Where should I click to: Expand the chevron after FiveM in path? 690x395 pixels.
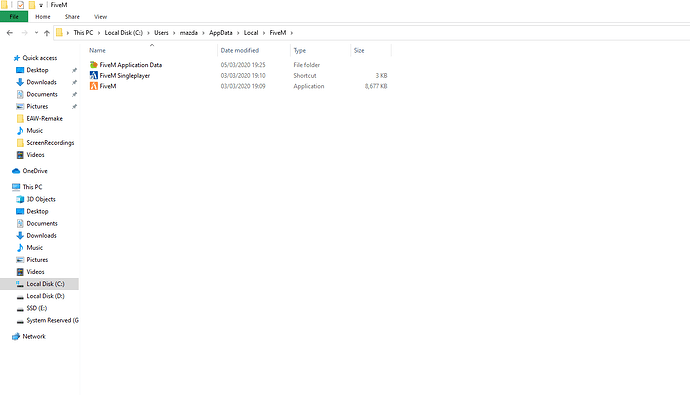tap(291, 33)
